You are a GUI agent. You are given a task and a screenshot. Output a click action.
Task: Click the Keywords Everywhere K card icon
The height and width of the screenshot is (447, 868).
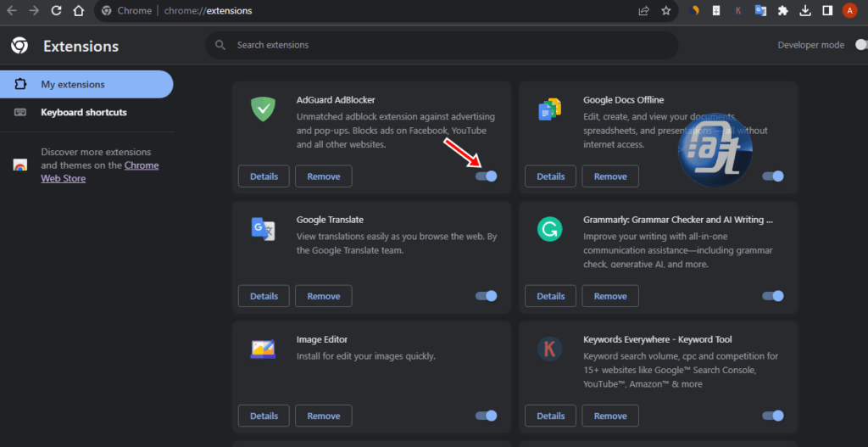(x=549, y=349)
